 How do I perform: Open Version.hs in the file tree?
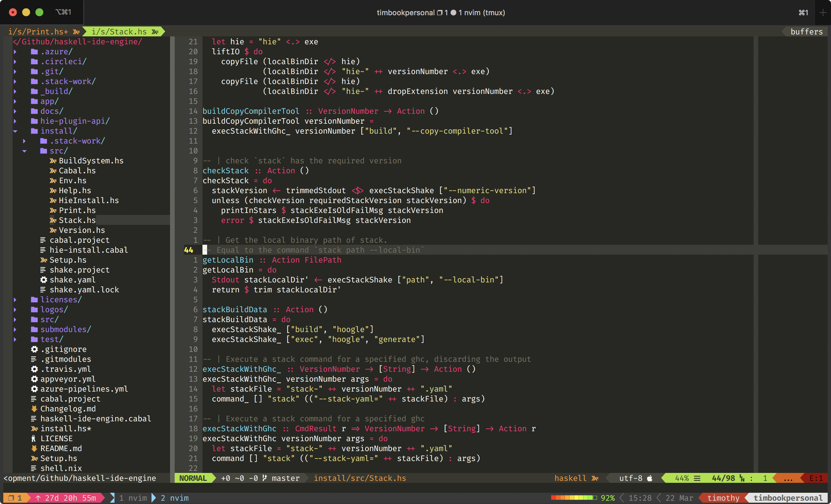[x=82, y=230]
